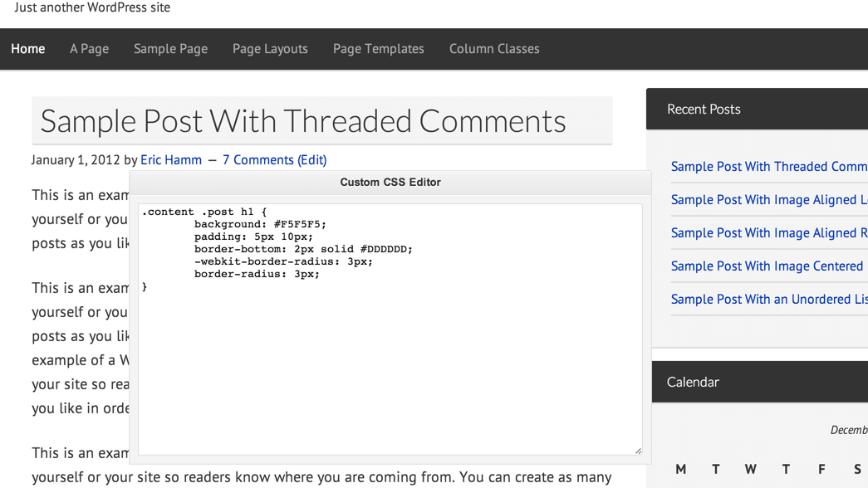Open recent post With Threaded Comments
The height and width of the screenshot is (488, 868).
[769, 167]
